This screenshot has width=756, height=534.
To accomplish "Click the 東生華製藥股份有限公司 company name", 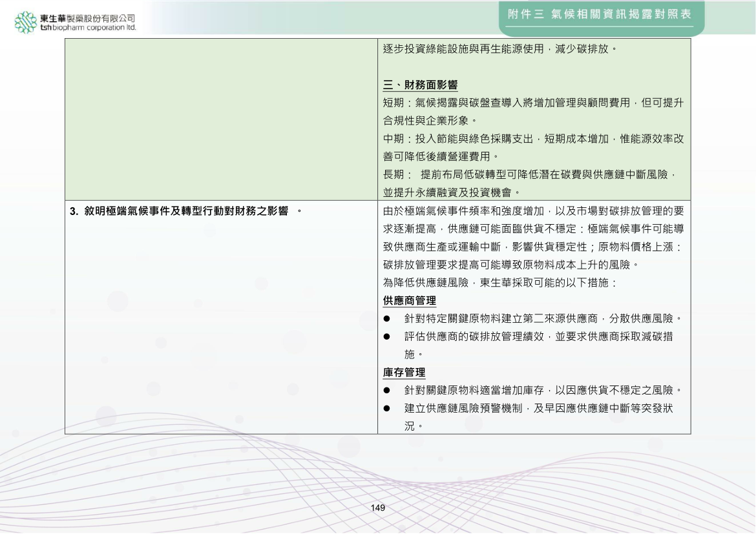I will tap(87, 17).
